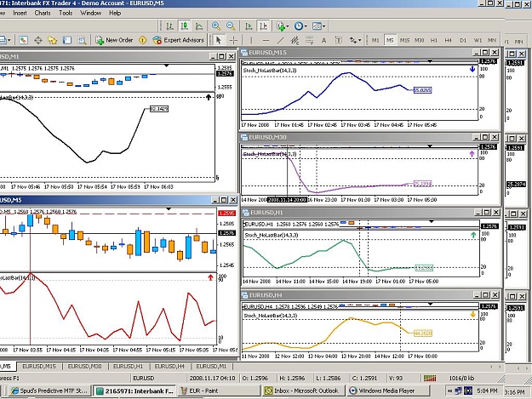The image size is (532, 399).
Task: Open the Help menu
Action: 115,14
